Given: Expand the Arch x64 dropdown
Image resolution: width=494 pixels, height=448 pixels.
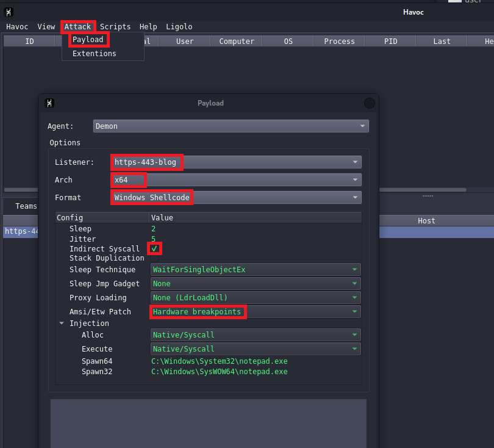Looking at the screenshot, I should click(236, 180).
